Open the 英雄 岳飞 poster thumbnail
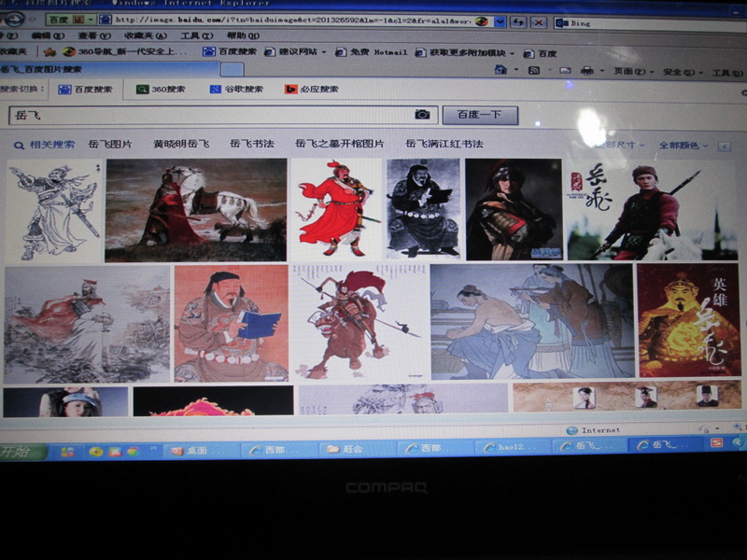 click(688, 320)
